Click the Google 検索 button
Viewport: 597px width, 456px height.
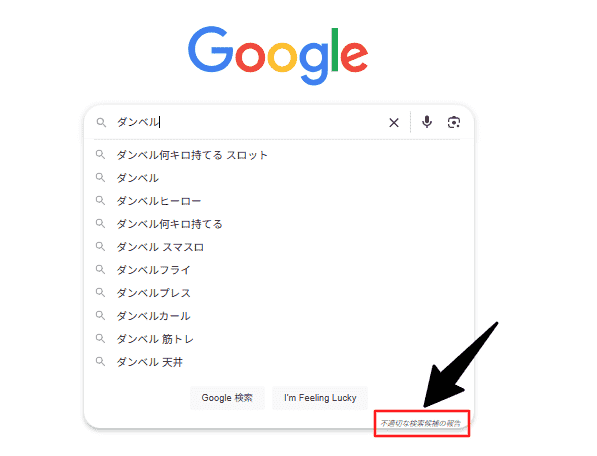(x=227, y=398)
